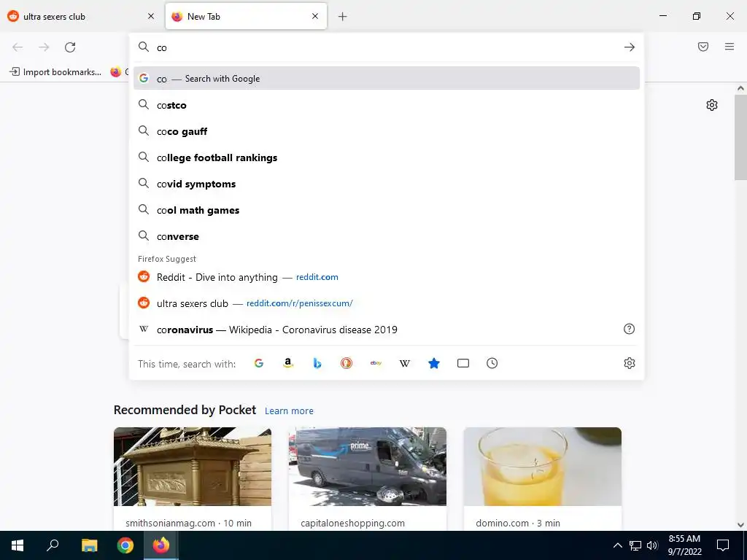Screen dimensions: 747x560
Task: Open domino.com drink story thumbnail
Action: pyautogui.click(x=543, y=467)
